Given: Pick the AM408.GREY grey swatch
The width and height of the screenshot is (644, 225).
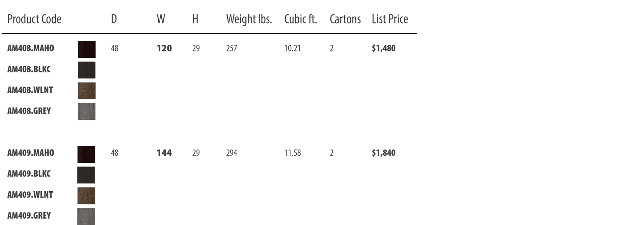Looking at the screenshot, I should [87, 112].
